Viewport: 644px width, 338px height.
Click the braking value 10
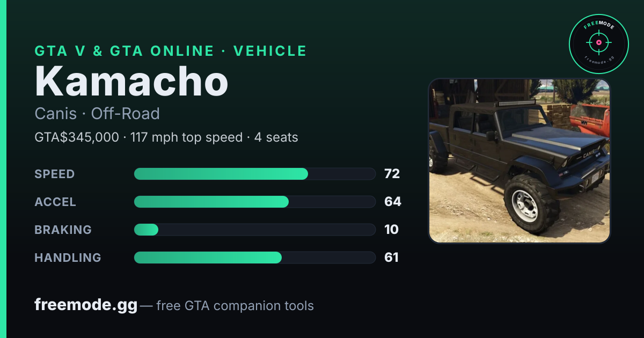coord(391,230)
